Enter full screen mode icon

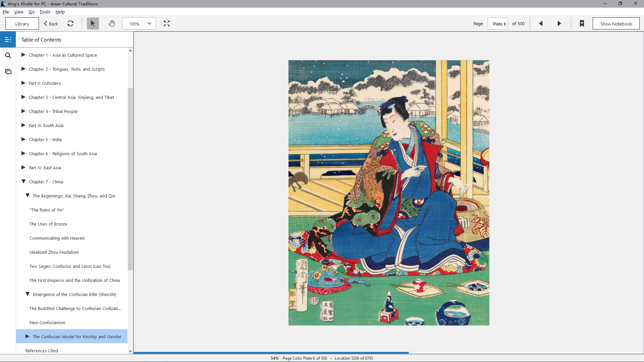click(x=167, y=23)
